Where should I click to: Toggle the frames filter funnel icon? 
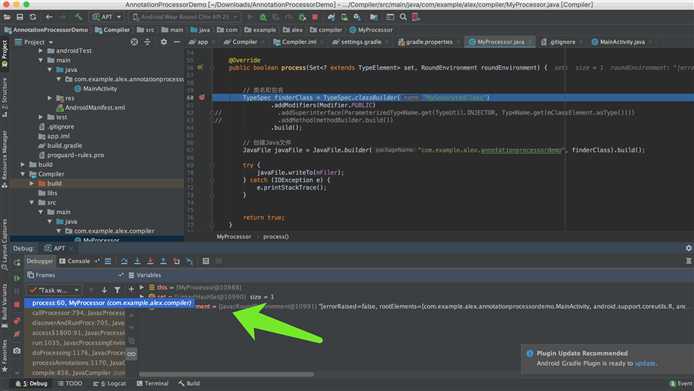pos(117,290)
